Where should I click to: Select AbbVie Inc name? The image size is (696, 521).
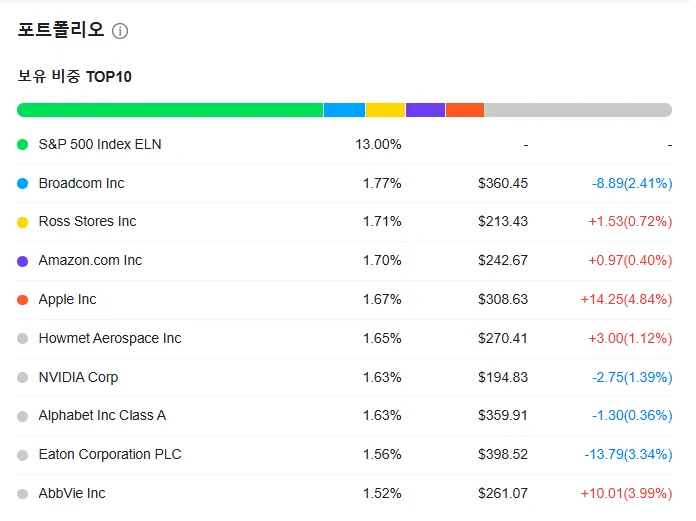click(x=72, y=493)
